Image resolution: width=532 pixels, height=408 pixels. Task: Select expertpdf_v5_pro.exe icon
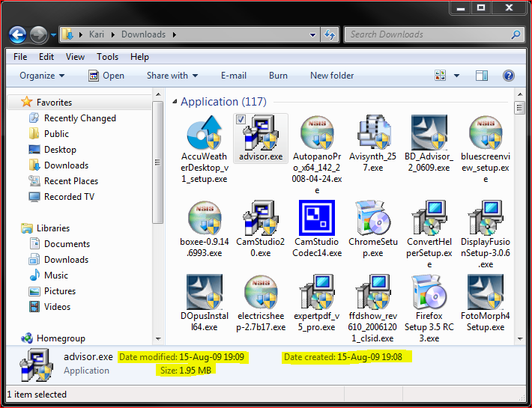(316, 292)
